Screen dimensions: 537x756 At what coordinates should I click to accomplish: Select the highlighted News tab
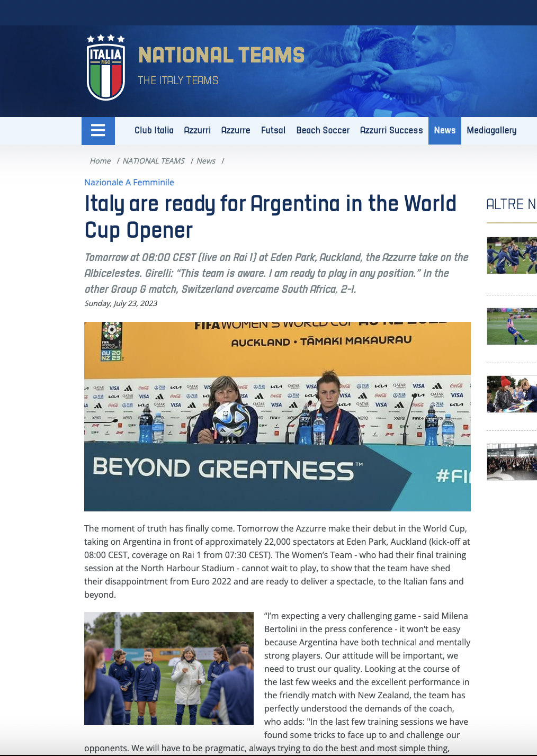[x=444, y=131]
